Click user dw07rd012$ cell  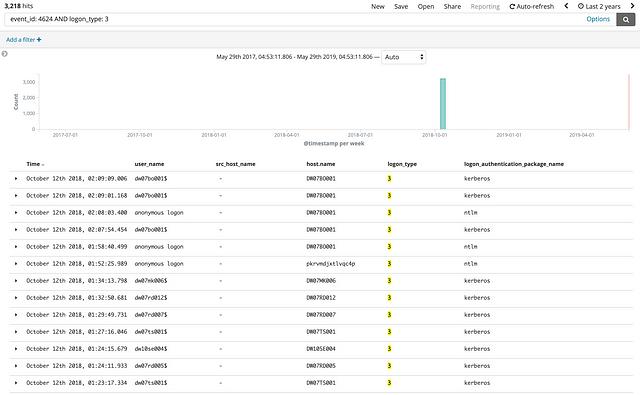[151, 298]
